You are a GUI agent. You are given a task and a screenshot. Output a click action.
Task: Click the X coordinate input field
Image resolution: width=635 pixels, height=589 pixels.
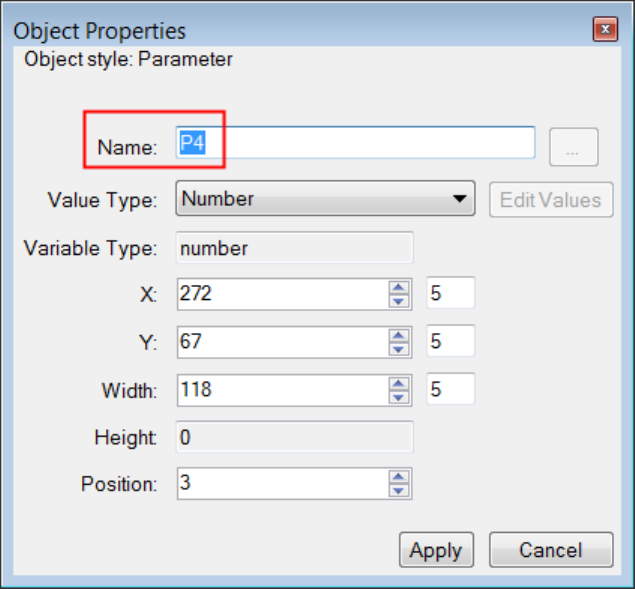pos(281,293)
